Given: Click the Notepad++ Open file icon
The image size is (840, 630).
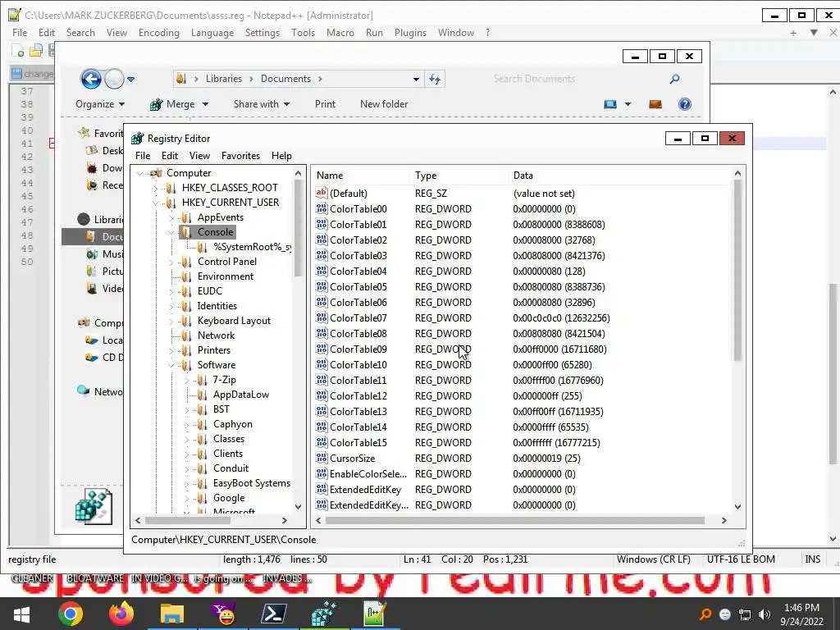Looking at the screenshot, I should click(36, 51).
